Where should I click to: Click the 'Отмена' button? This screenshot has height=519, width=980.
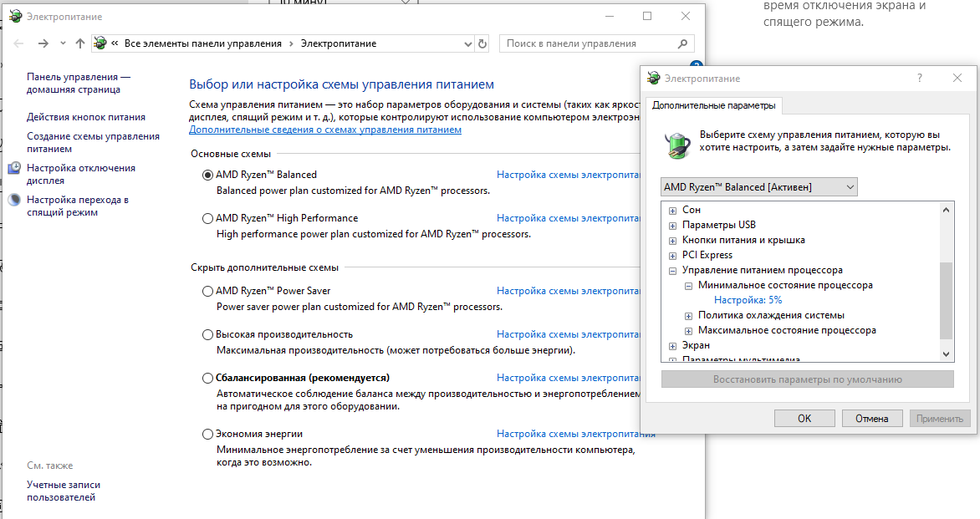tap(872, 419)
